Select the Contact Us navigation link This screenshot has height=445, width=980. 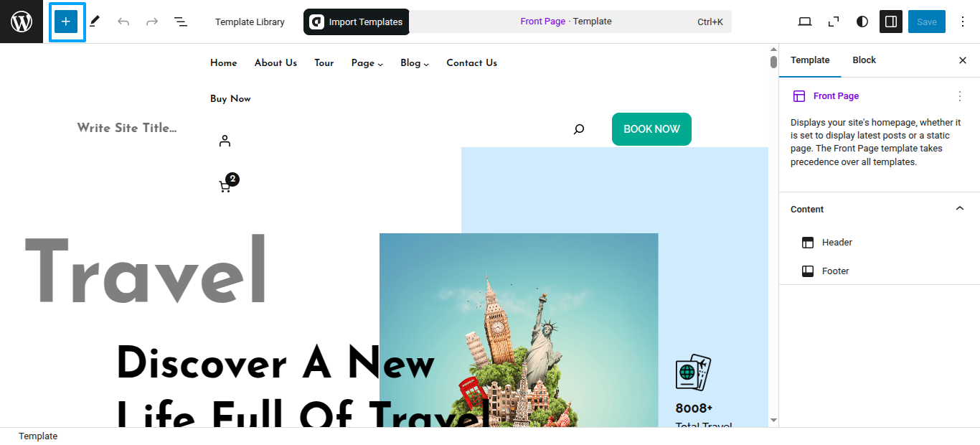coord(472,63)
